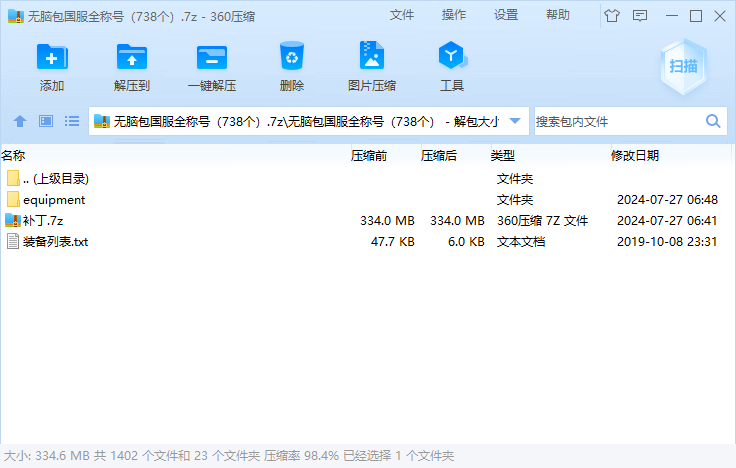Open the 设置 (Settings) menu
Image resolution: width=736 pixels, height=468 pixels.
click(506, 15)
